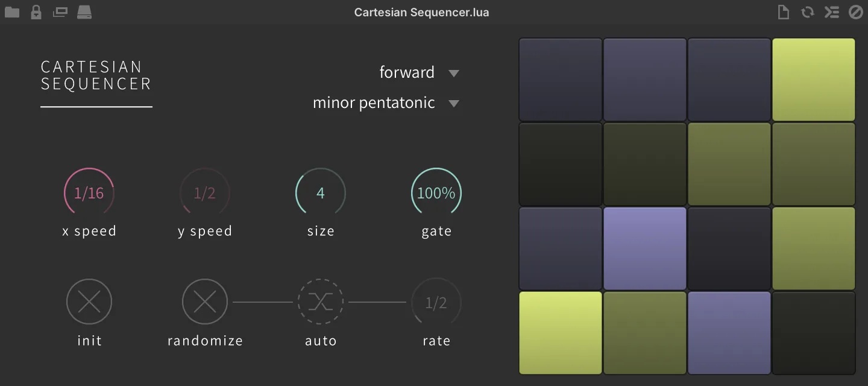Click the 'rate' label
Image resolution: width=868 pixels, height=386 pixels.
pos(436,341)
